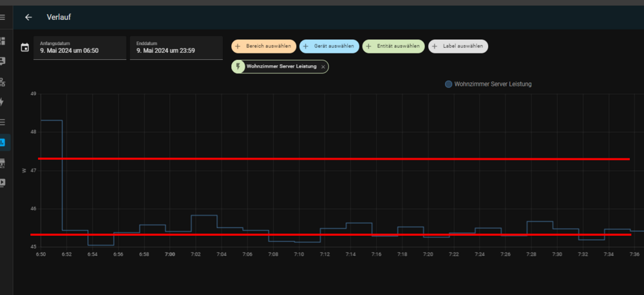Select the highlighted History chart sidebar icon
The width and height of the screenshot is (644, 295).
coord(3,142)
